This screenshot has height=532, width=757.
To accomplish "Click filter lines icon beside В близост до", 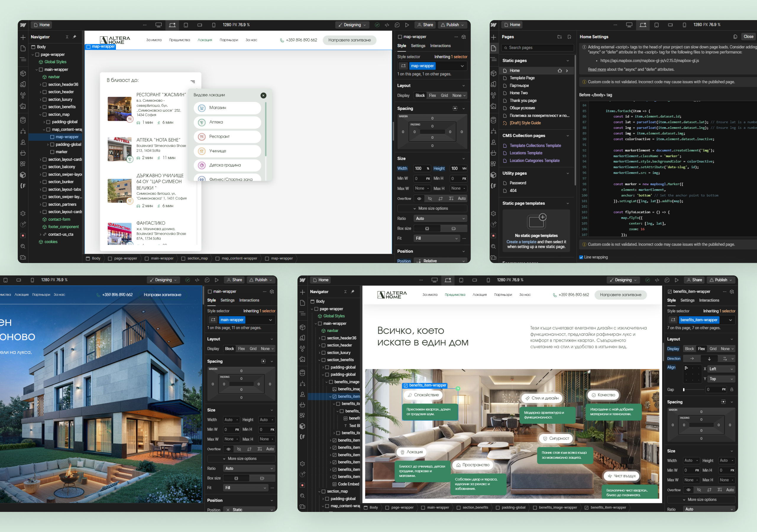I will click(x=193, y=81).
